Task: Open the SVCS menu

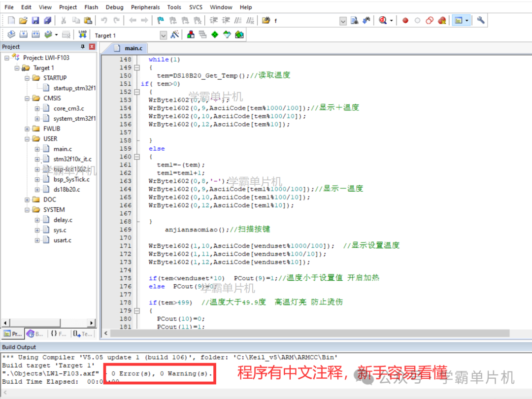Action: point(196,7)
